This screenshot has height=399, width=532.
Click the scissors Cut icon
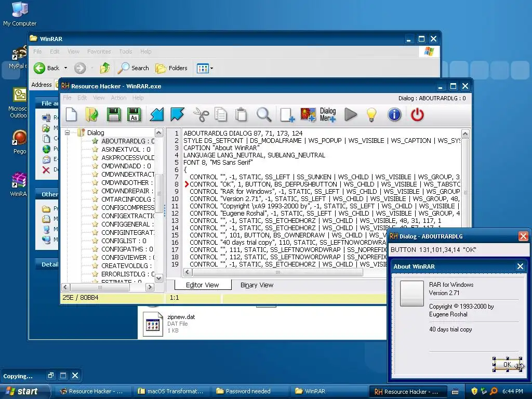201,114
